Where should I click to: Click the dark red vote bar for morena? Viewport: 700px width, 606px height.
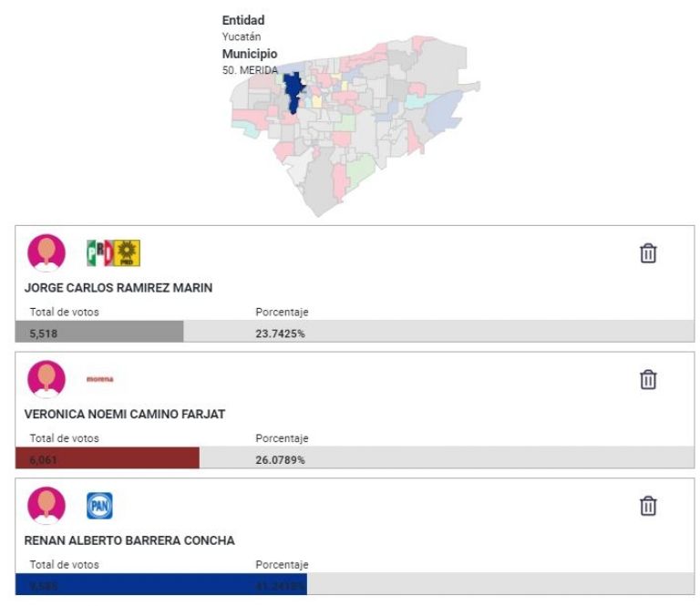pos(108,458)
